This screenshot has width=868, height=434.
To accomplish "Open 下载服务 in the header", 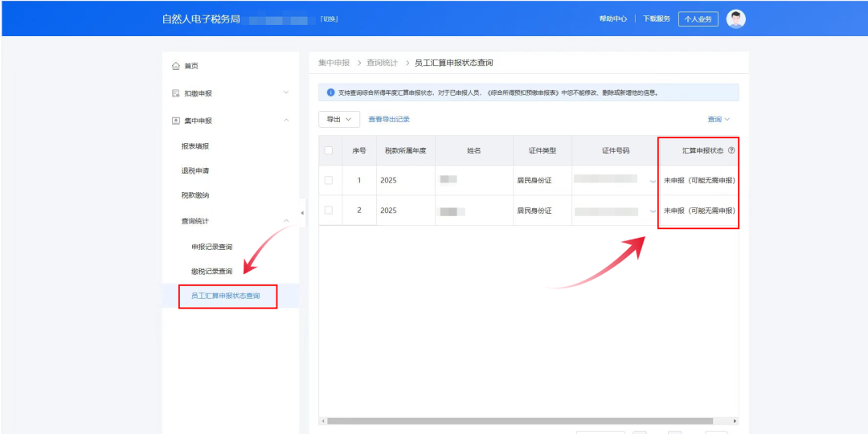I will point(657,18).
